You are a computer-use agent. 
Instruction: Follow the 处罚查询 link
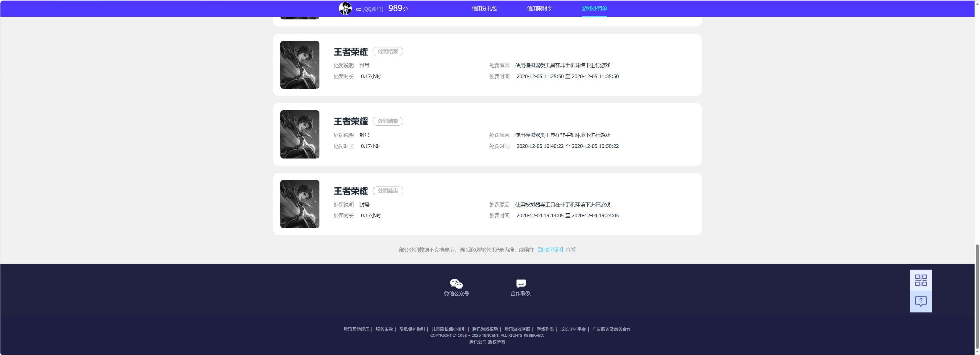(550, 250)
